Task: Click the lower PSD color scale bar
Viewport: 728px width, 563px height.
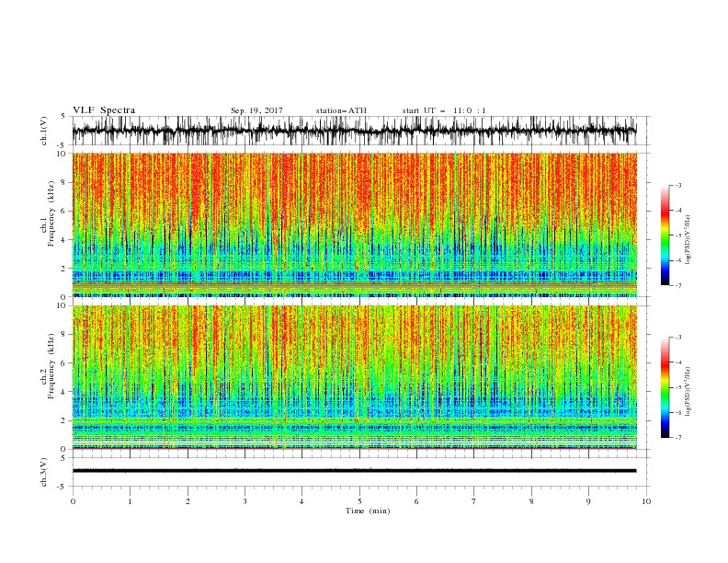Action: (665, 387)
